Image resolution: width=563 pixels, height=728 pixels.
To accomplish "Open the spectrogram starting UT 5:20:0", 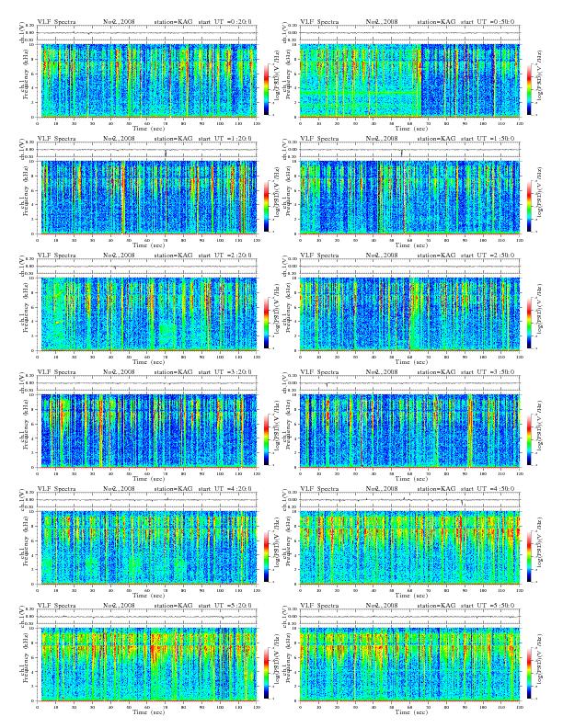I will (x=147, y=665).
